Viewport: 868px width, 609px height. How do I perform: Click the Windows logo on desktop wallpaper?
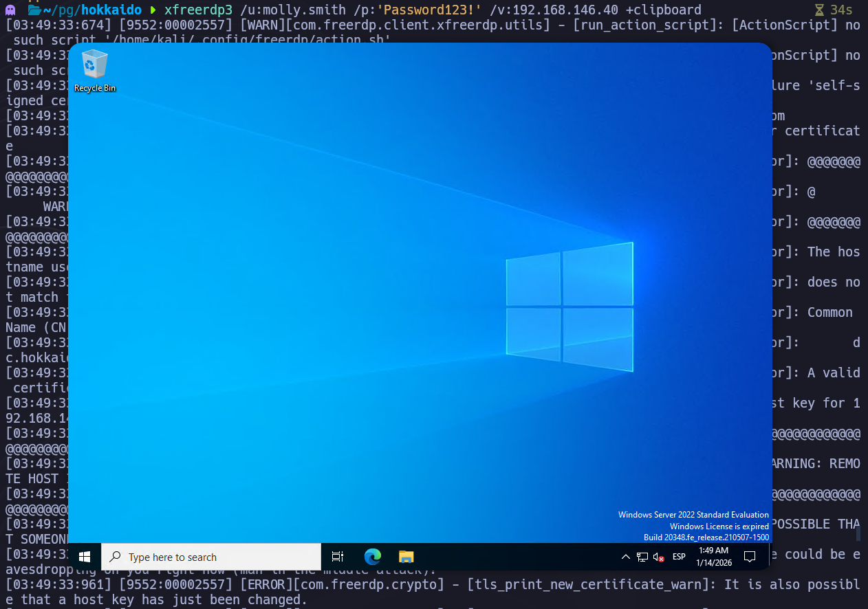click(x=569, y=307)
